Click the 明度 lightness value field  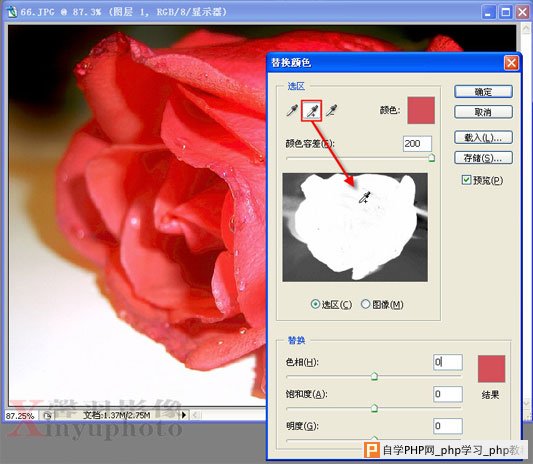[448, 426]
